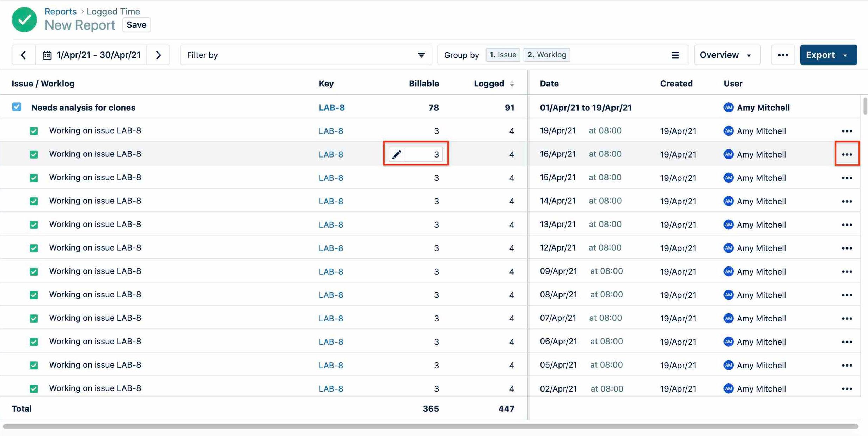Click the filter icon in the Filter by field
The image size is (868, 436).
421,55
